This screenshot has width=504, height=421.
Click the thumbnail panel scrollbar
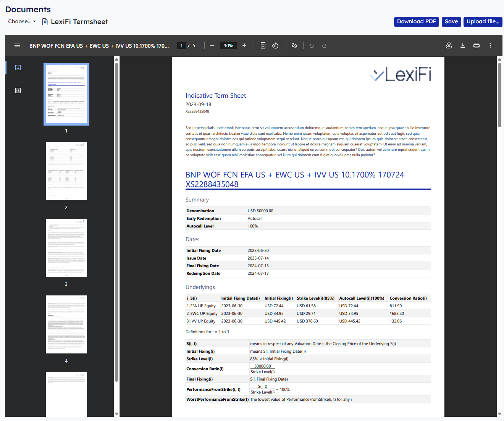click(117, 222)
